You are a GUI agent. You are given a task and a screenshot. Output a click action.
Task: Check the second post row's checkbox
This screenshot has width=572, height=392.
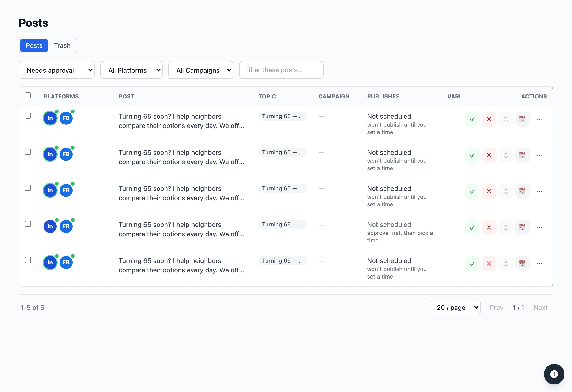(28, 152)
